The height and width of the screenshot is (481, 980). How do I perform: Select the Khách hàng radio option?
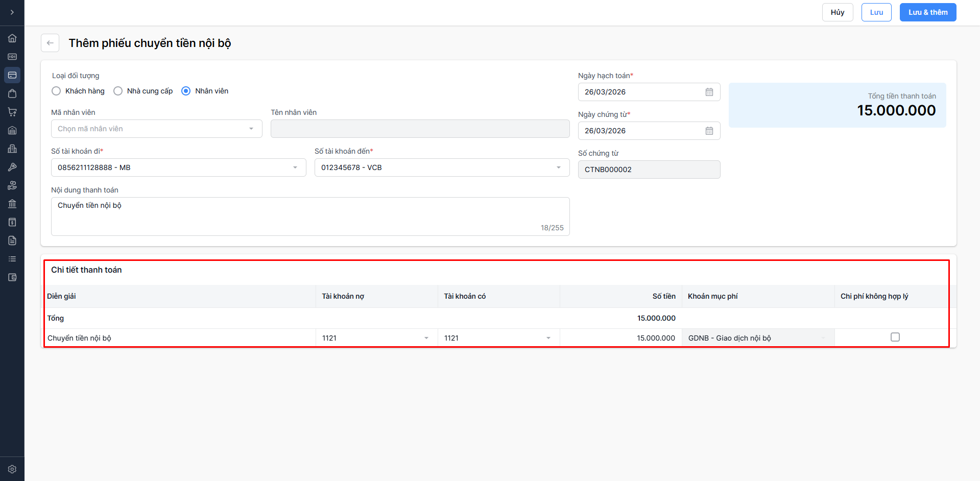click(x=56, y=91)
